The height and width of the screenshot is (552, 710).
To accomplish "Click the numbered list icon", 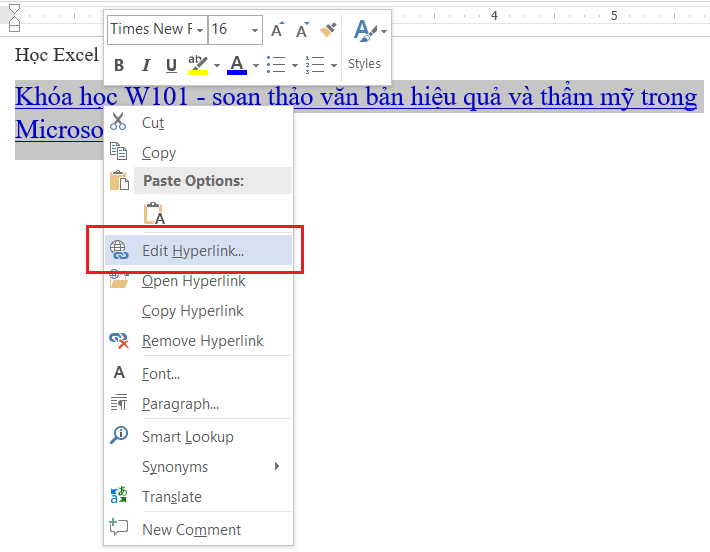I will (314, 66).
